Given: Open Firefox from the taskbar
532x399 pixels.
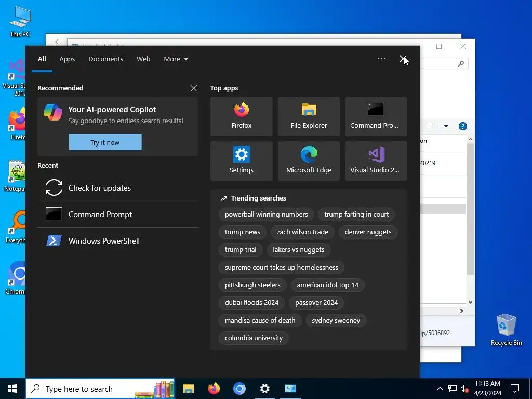Looking at the screenshot, I should (214, 389).
